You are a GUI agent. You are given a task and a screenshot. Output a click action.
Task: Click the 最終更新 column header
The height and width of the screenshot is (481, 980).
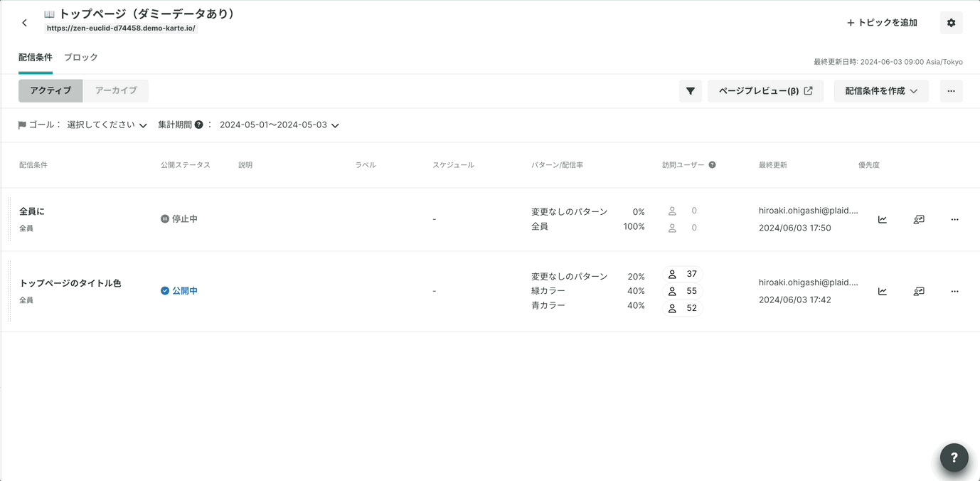(773, 165)
